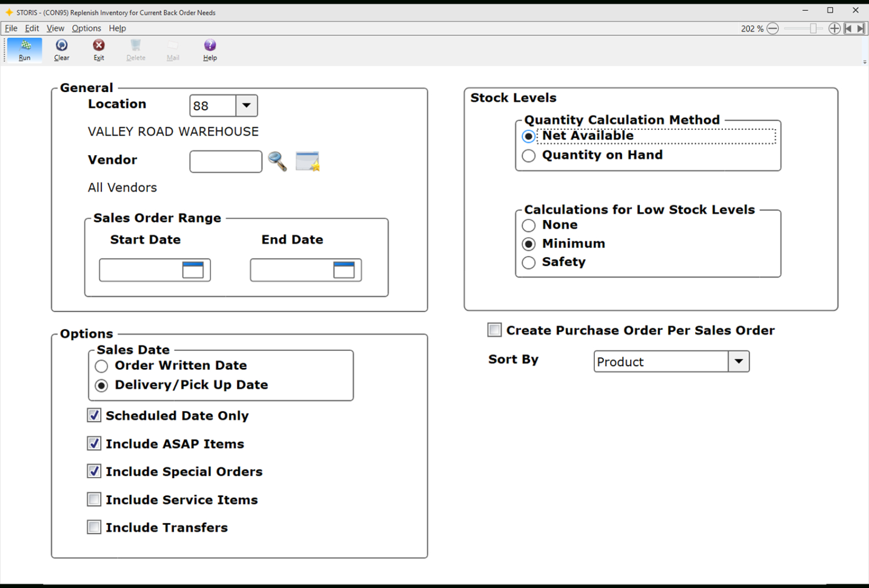Click the Clear toolbar icon
The height and width of the screenshot is (588, 869).
[x=61, y=50]
